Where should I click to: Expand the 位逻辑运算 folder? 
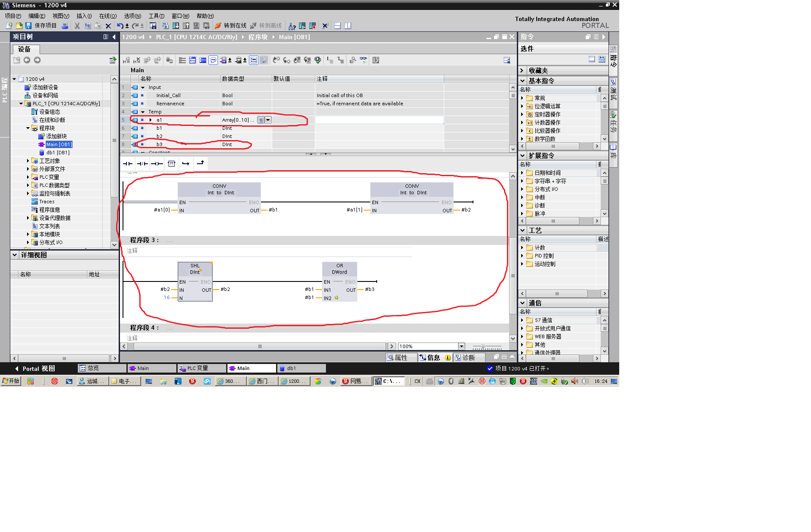(x=522, y=106)
